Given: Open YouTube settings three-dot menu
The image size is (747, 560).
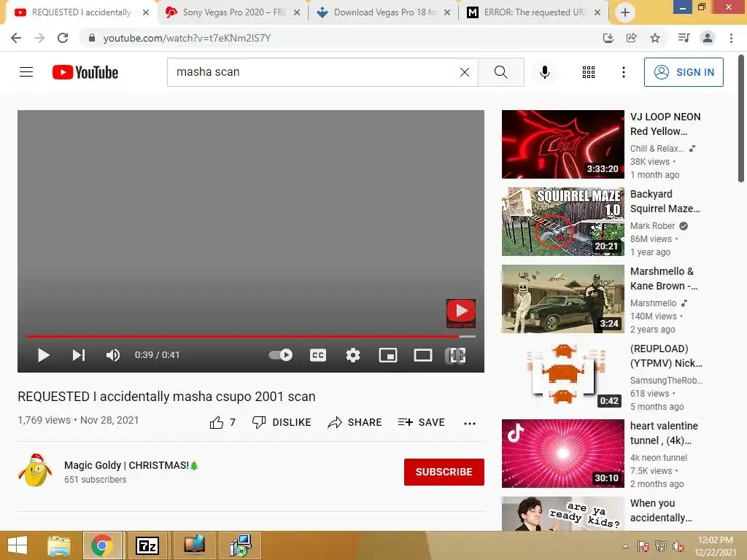Looking at the screenshot, I should click(623, 72).
